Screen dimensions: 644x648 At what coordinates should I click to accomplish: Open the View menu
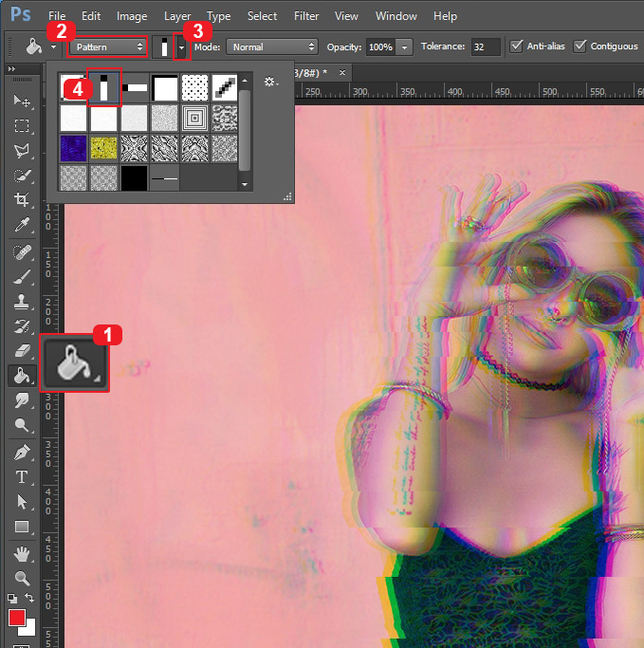(346, 16)
